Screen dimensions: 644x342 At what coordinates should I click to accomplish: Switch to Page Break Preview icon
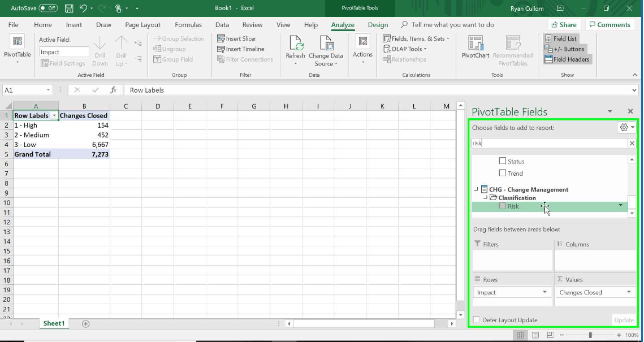[x=550, y=335]
